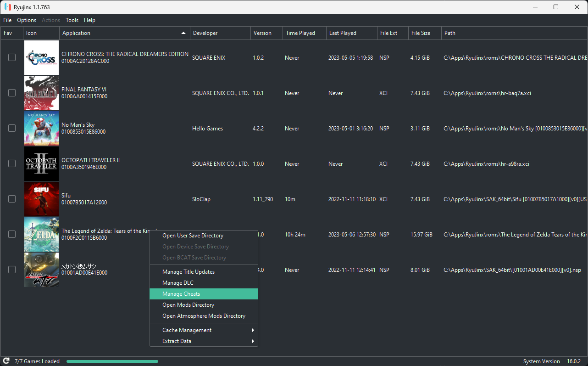Toggle sort arrow on Application column
Viewport: 588px width, 366px height.
coord(183,33)
